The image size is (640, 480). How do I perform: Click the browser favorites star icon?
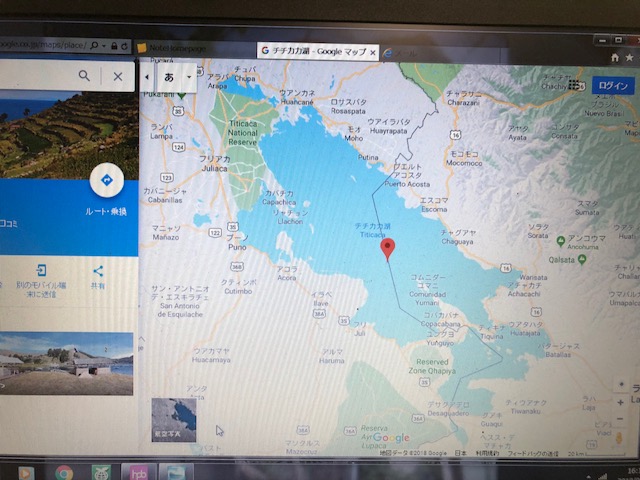tap(629, 58)
